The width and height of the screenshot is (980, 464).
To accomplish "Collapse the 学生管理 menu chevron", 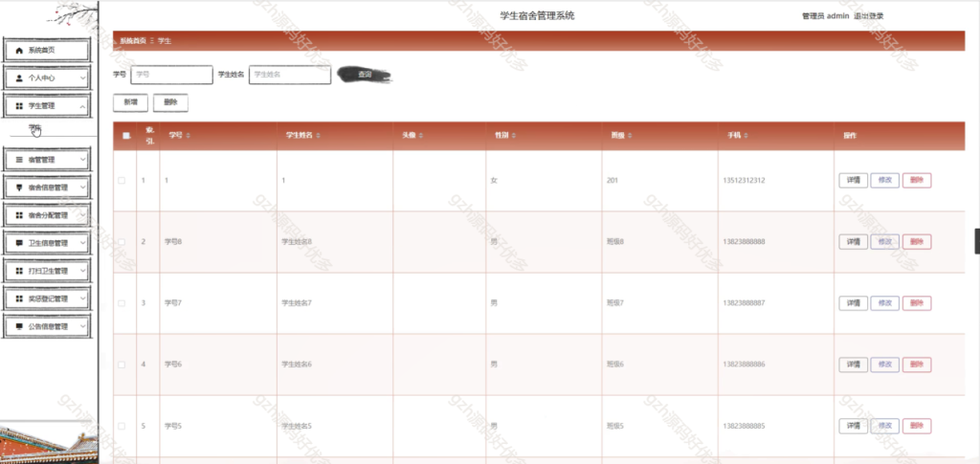I will [83, 105].
